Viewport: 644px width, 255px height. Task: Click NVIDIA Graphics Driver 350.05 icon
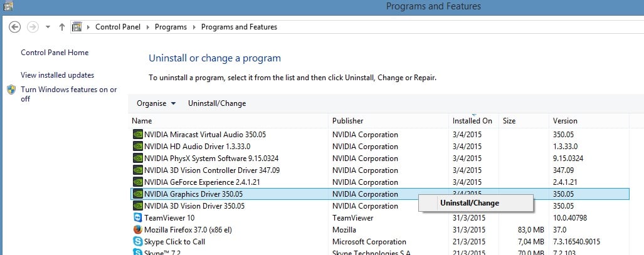(x=138, y=194)
